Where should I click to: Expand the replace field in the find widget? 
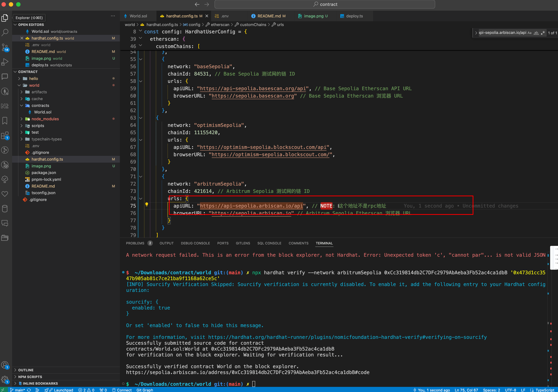476,33
